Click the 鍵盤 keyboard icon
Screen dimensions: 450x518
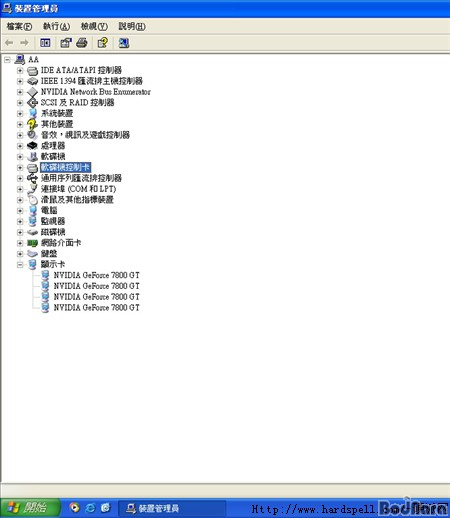(32, 254)
